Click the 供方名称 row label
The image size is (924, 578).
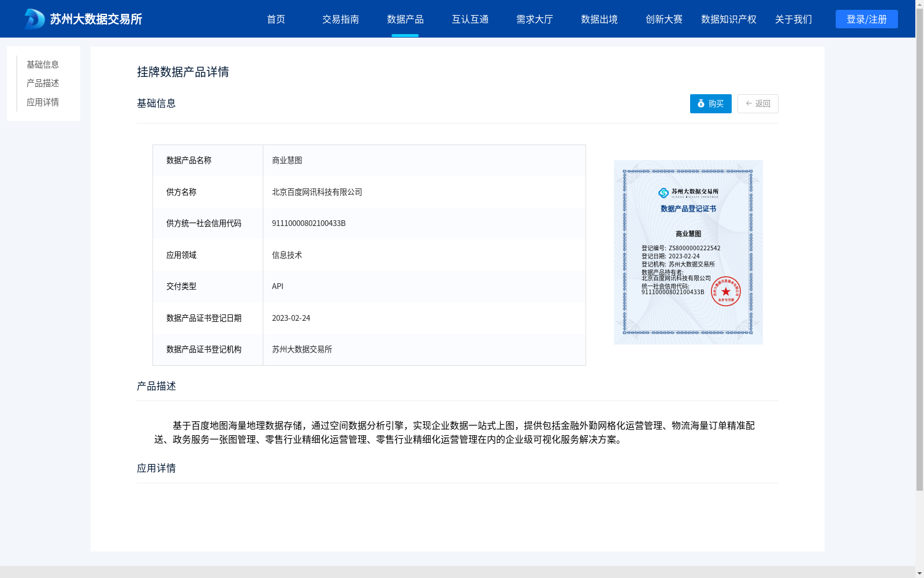tap(181, 192)
